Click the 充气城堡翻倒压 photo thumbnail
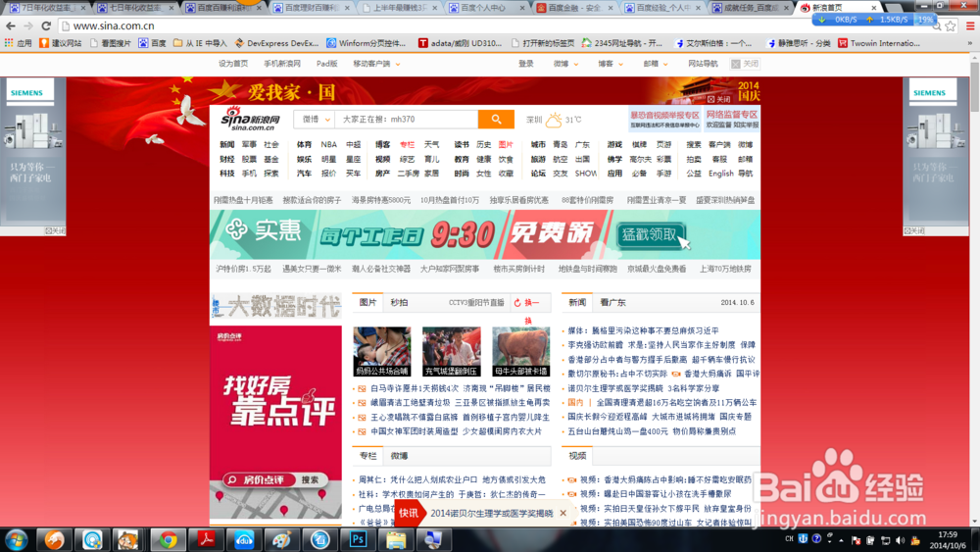This screenshot has width=980, height=552. click(451, 351)
